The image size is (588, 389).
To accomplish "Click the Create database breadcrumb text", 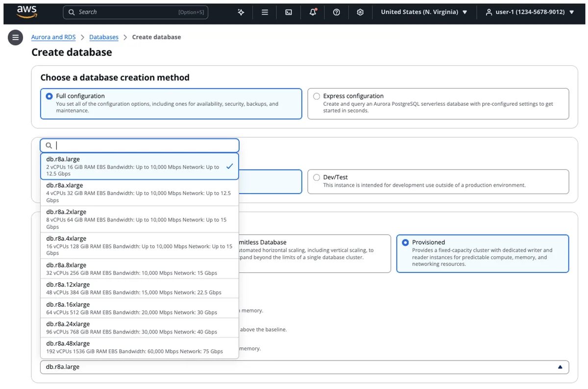I will [156, 37].
